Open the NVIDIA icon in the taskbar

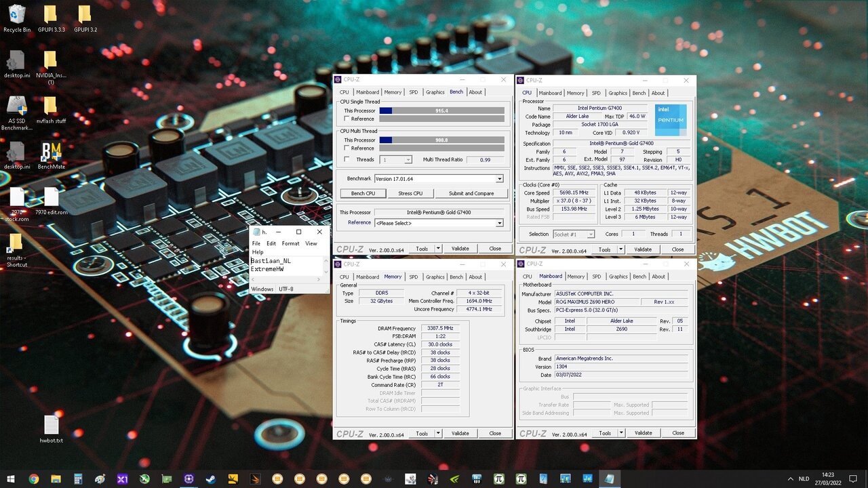[453, 479]
